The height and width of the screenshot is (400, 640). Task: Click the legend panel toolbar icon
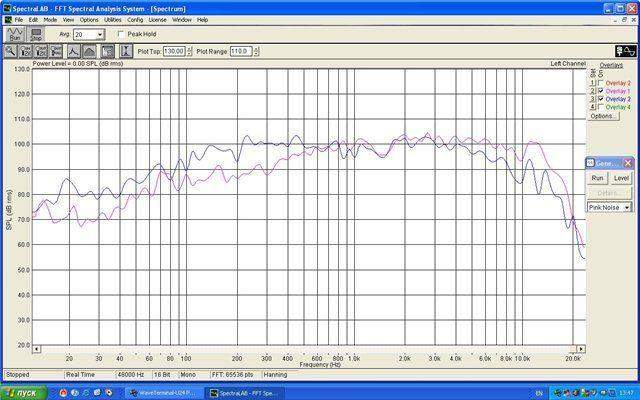pyautogui.click(x=108, y=51)
